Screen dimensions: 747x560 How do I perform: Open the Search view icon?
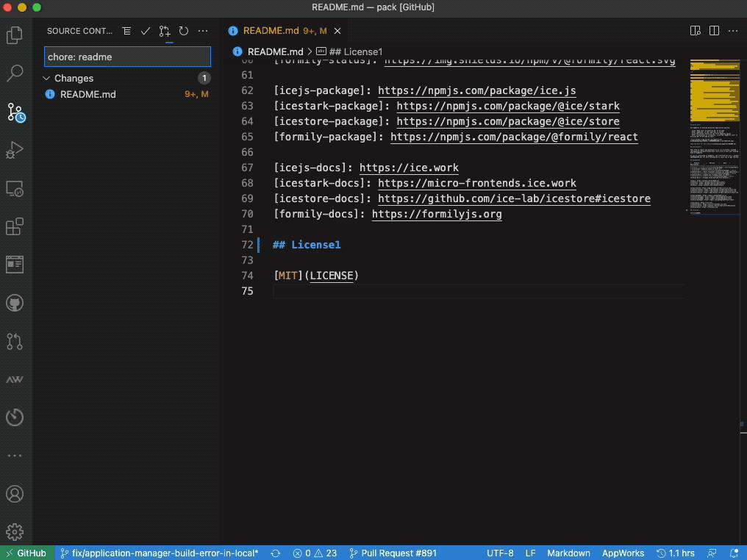[15, 73]
